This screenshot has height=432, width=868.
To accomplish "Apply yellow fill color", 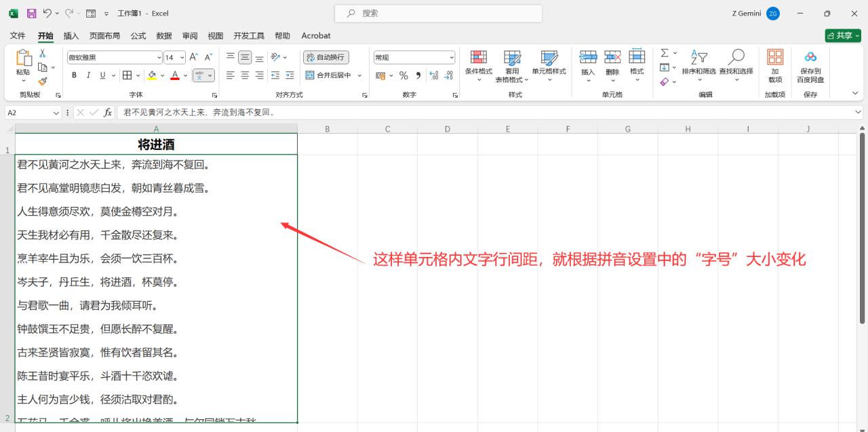I will coord(152,75).
